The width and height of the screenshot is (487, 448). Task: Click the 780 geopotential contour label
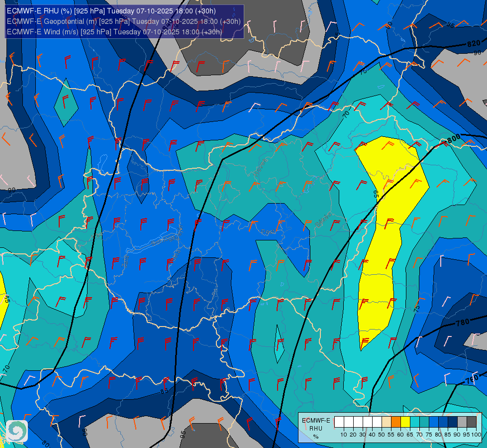(x=463, y=323)
